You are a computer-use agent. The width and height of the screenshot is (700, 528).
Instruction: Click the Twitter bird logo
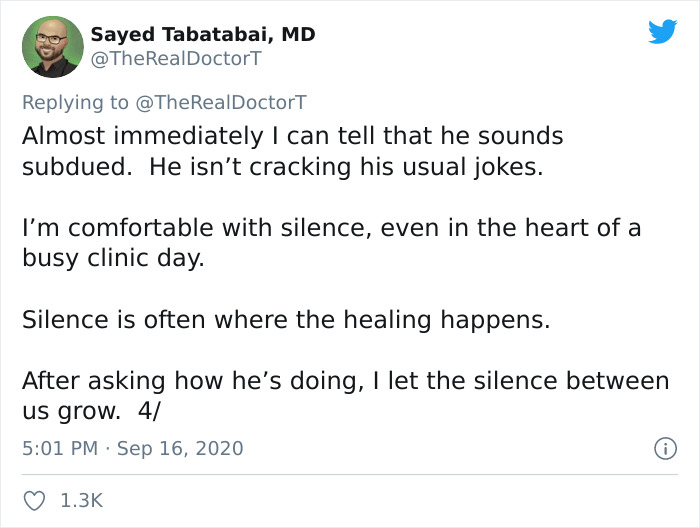coord(662,32)
